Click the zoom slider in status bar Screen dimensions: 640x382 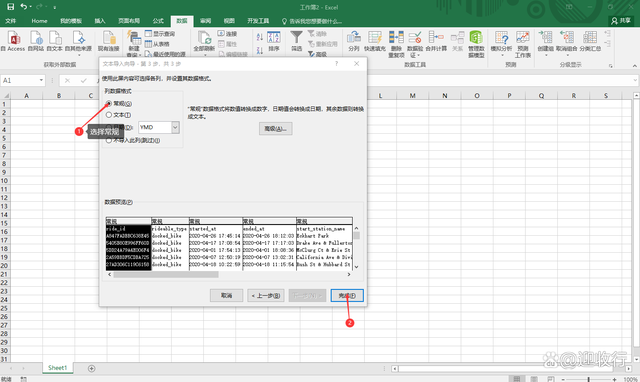tap(589, 379)
